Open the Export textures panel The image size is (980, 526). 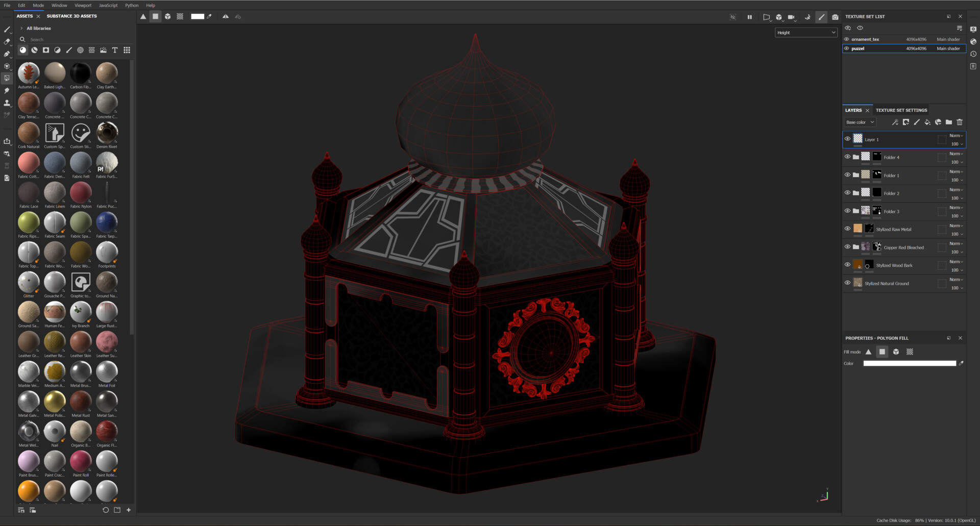7,142
